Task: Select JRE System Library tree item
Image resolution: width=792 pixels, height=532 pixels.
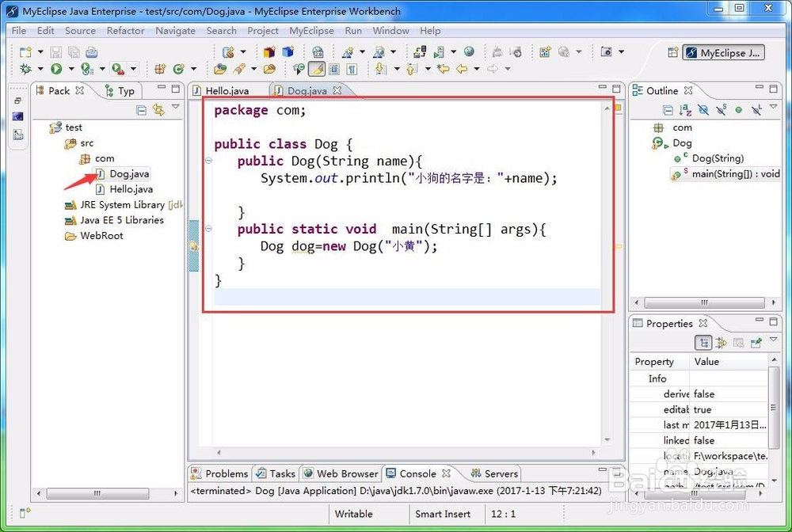Action: 124,205
